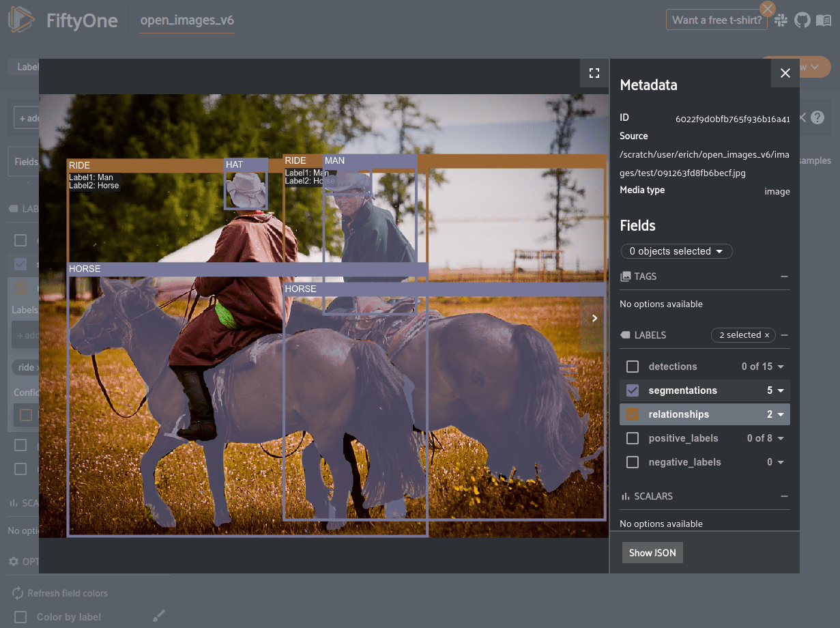Image resolution: width=840 pixels, height=628 pixels.
Task: Open the documentation book icon
Action: tap(824, 20)
